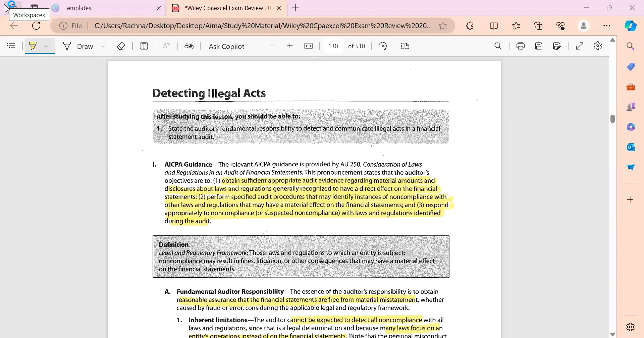Open the Extensions menu
644x338 pixels.
[x=470, y=26]
